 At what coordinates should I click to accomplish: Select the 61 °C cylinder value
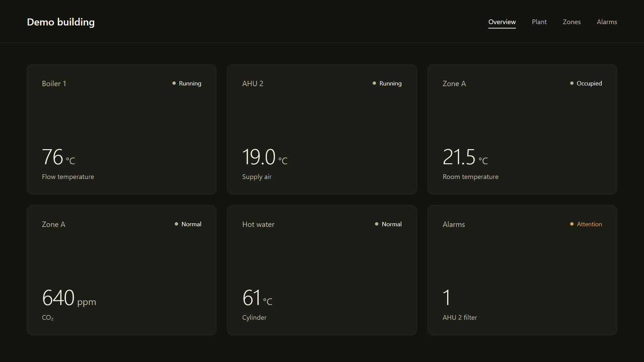pos(257,298)
